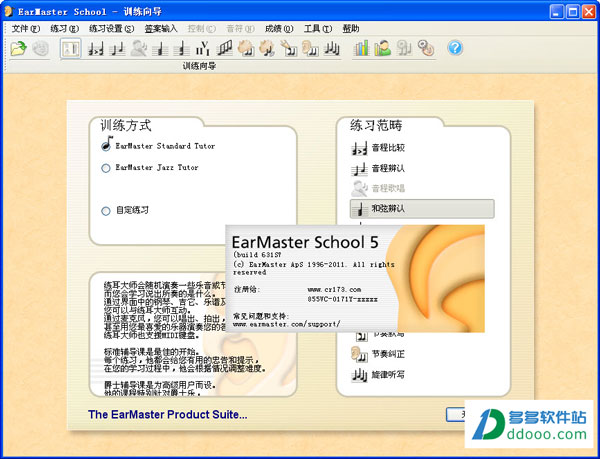Click the II-V-I chord progressions toolbar icon
Image resolution: width=600 pixels, height=459 pixels.
203,49
